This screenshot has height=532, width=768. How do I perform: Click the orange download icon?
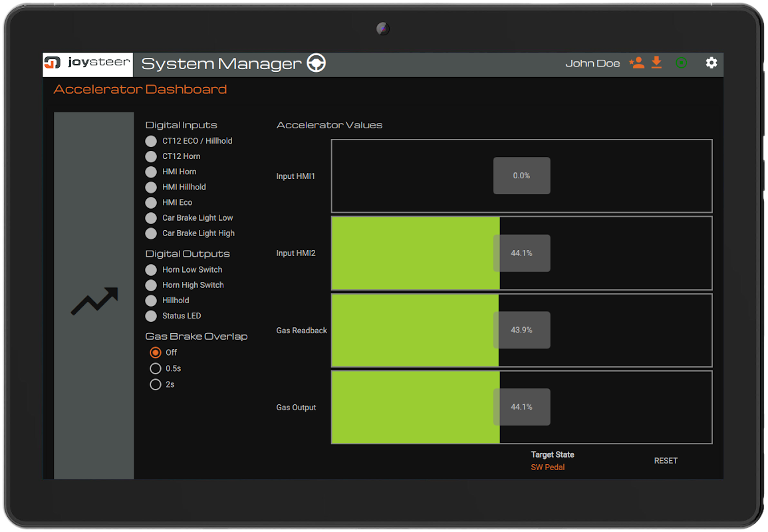pos(656,63)
